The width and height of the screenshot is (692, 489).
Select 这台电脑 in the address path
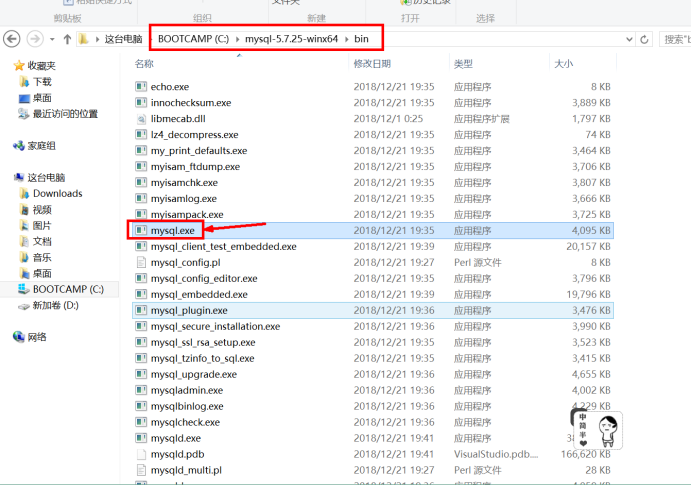[124, 39]
